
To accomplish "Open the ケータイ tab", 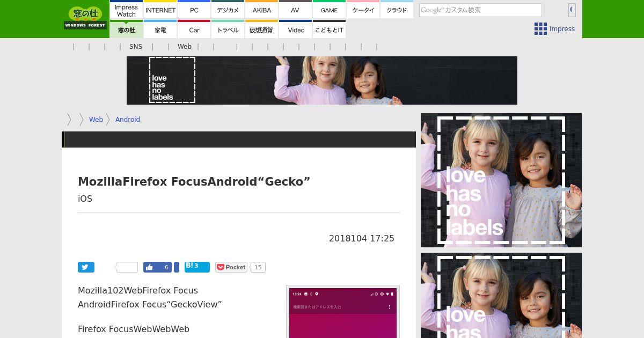I will coord(363,10).
